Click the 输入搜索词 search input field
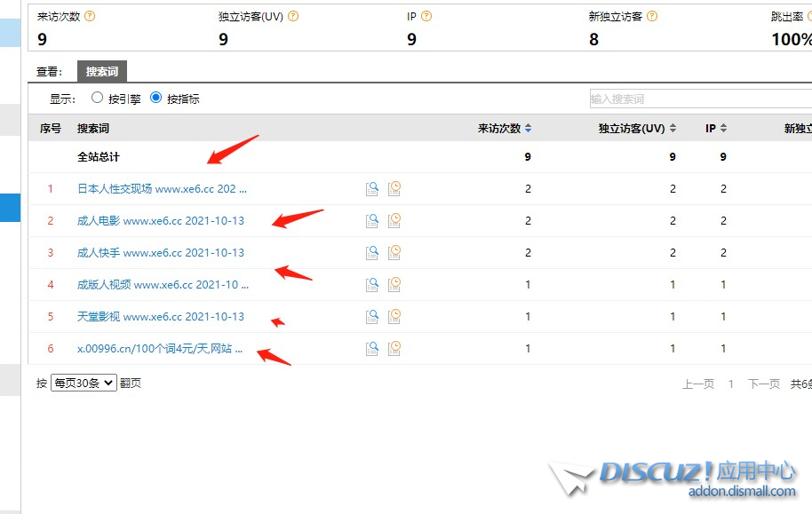The height and width of the screenshot is (514, 812). pos(697,99)
